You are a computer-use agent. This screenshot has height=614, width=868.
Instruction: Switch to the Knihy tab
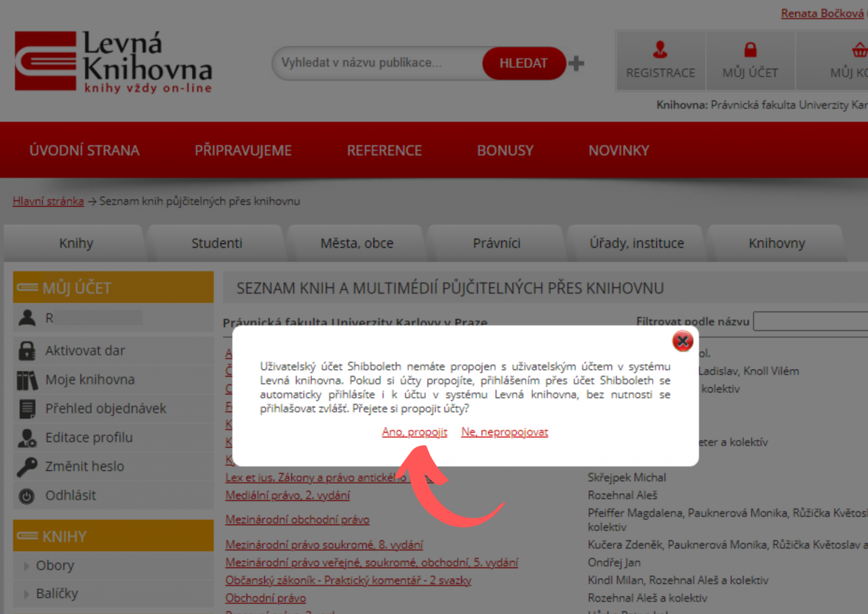coord(76,243)
